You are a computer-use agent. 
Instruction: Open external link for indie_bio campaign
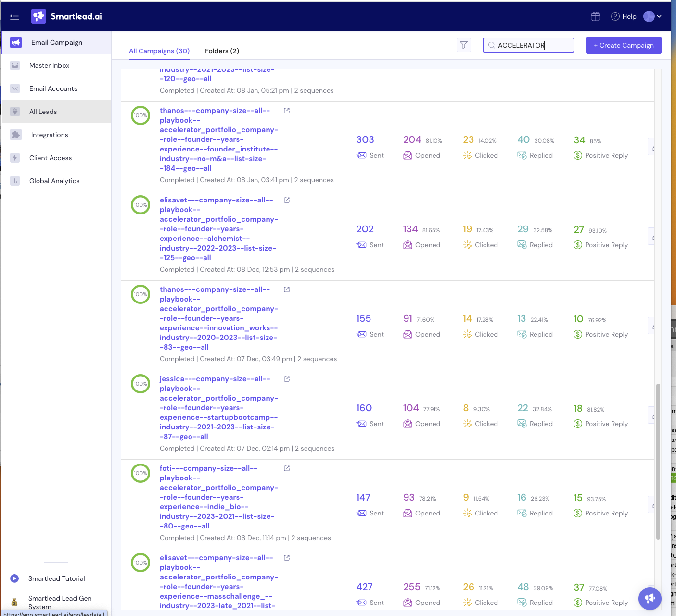coord(287,468)
